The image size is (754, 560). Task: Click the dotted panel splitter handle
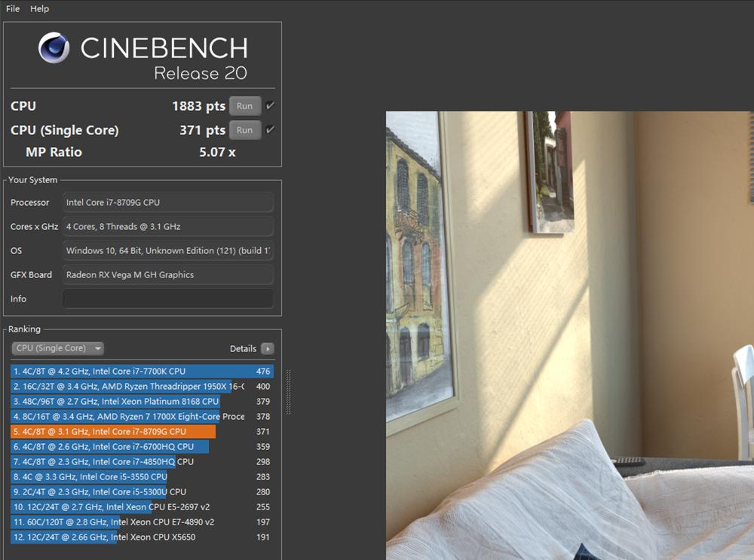[289, 392]
